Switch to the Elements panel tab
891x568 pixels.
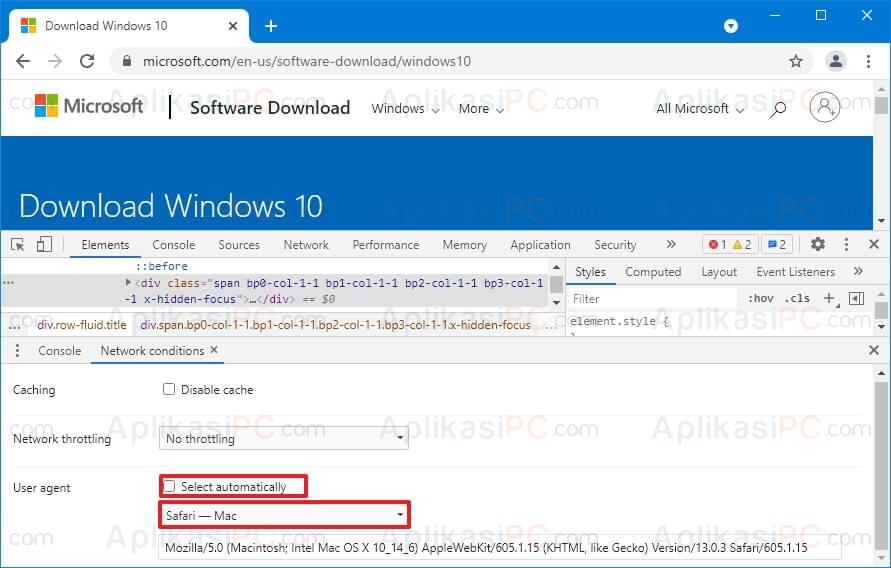(105, 245)
